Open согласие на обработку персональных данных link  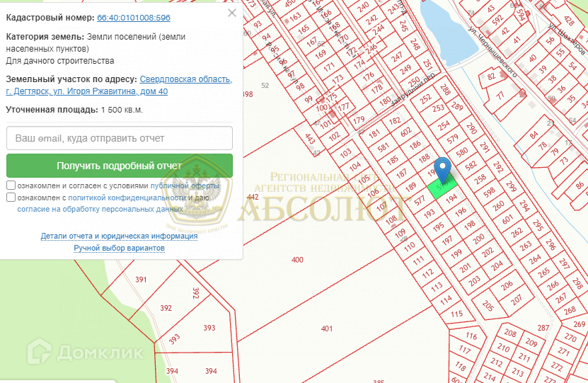click(100, 210)
